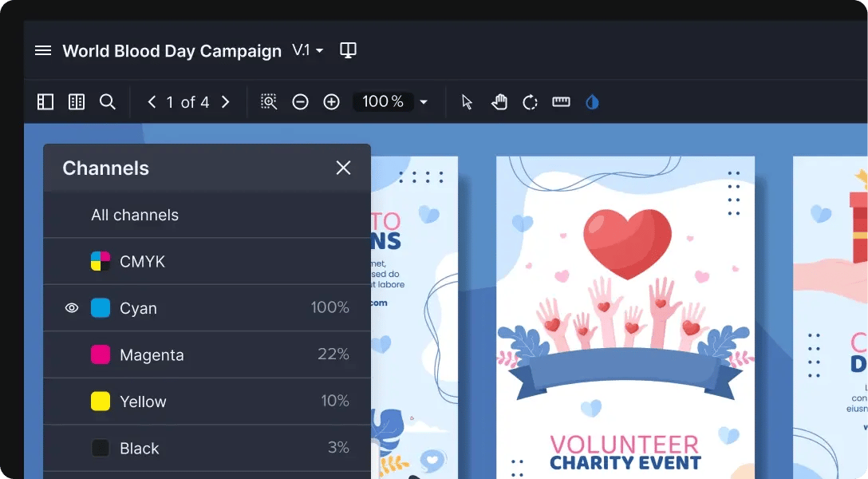Show the page thumbnails panel
Image resolution: width=868 pixels, height=479 pixels.
pyautogui.click(x=76, y=101)
